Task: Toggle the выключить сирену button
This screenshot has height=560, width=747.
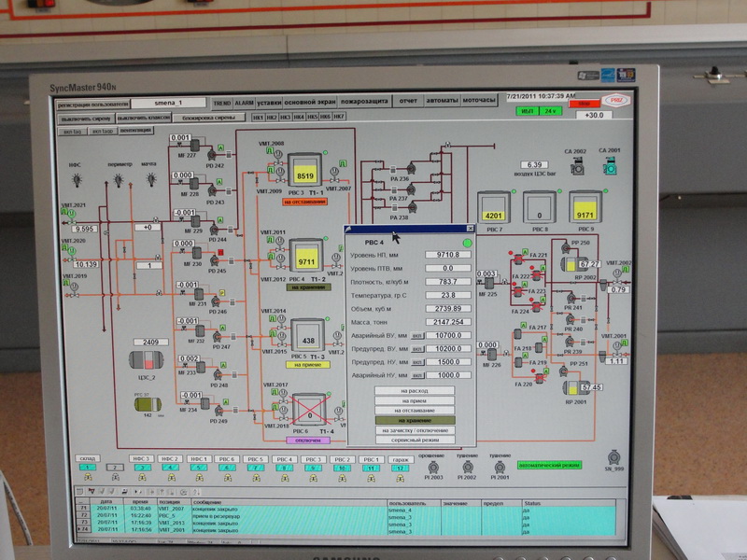Action: click(86, 119)
